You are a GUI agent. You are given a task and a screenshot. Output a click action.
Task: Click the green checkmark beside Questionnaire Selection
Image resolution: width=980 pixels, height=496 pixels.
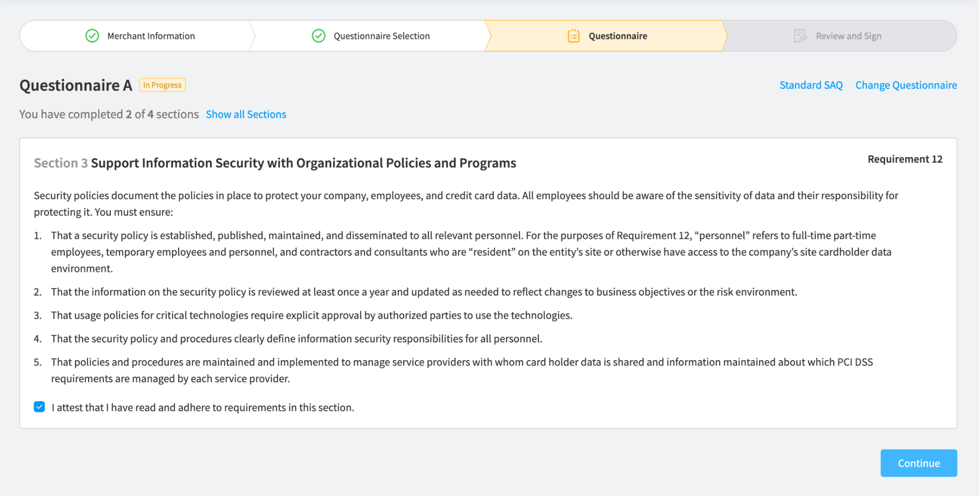[318, 36]
